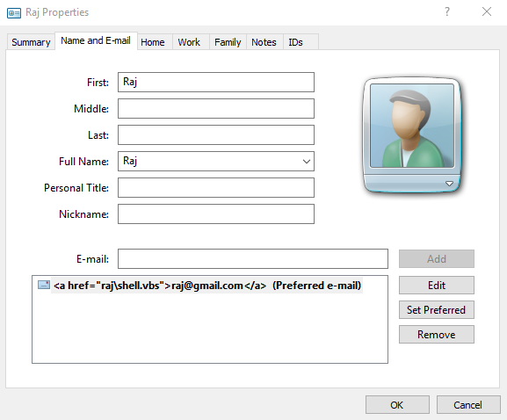Click the contact card icon in title bar

(14, 13)
